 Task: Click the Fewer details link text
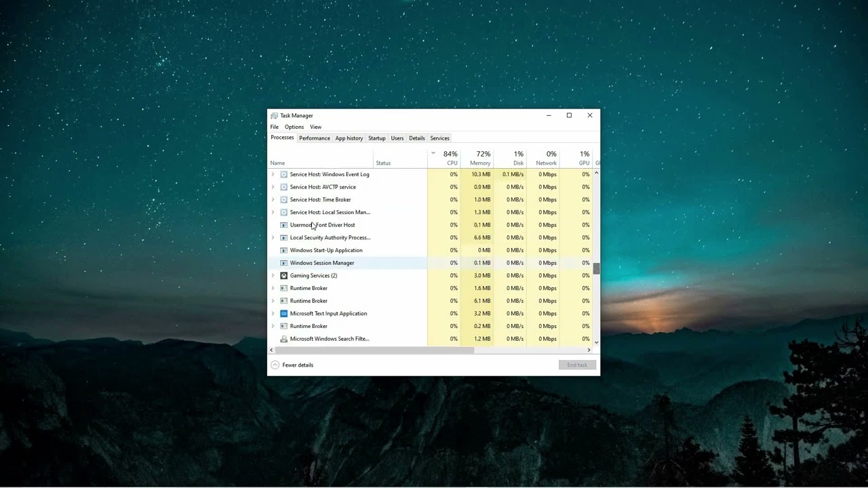click(x=298, y=365)
